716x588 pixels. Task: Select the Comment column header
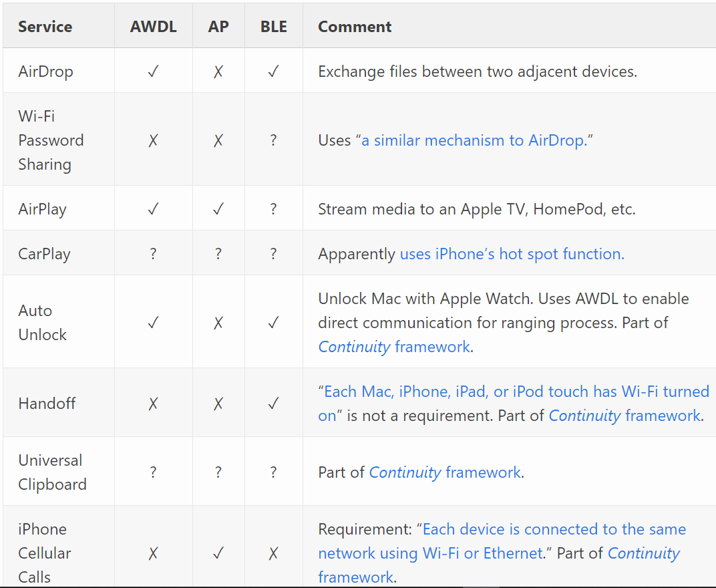click(x=355, y=27)
